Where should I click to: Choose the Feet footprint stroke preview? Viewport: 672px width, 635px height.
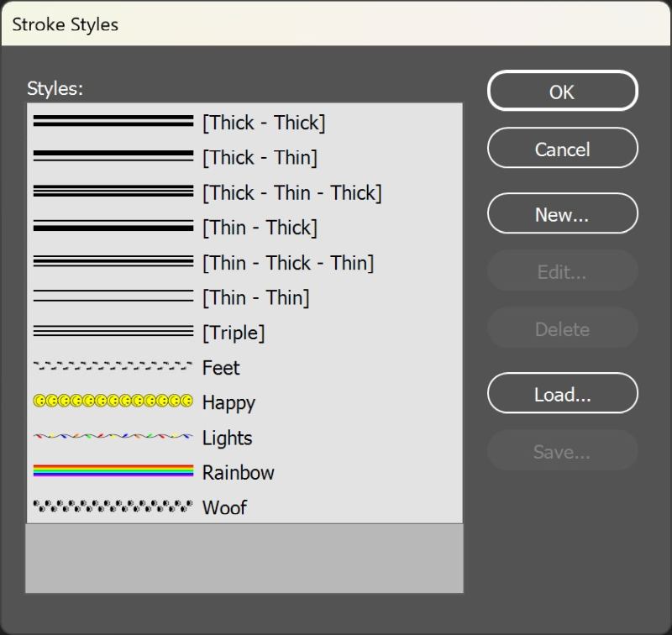[113, 366]
